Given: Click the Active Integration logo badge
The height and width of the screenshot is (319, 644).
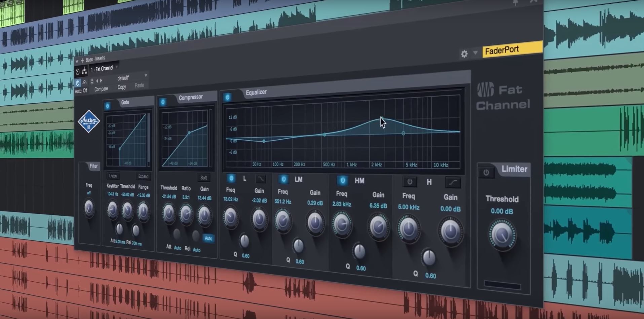Looking at the screenshot, I should (89, 121).
